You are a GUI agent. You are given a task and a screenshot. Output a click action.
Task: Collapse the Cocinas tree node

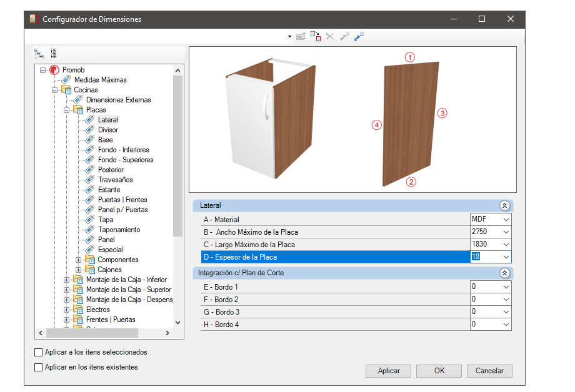coord(54,90)
